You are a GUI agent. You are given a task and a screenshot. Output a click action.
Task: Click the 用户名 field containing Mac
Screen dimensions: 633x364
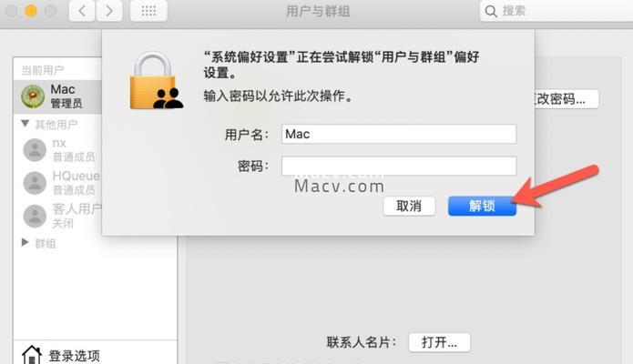pos(399,134)
